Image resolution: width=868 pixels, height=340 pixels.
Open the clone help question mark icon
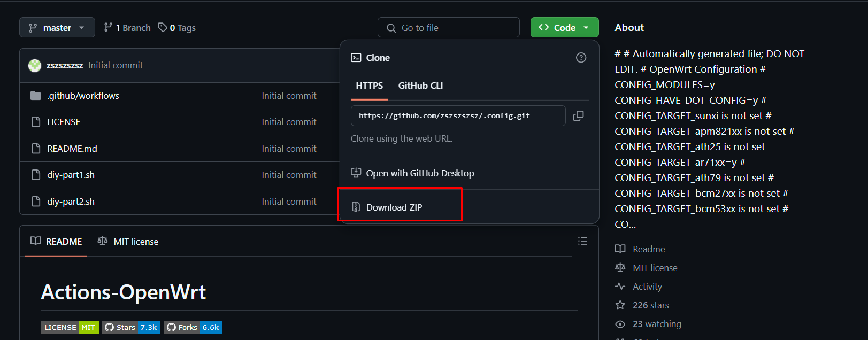581,58
